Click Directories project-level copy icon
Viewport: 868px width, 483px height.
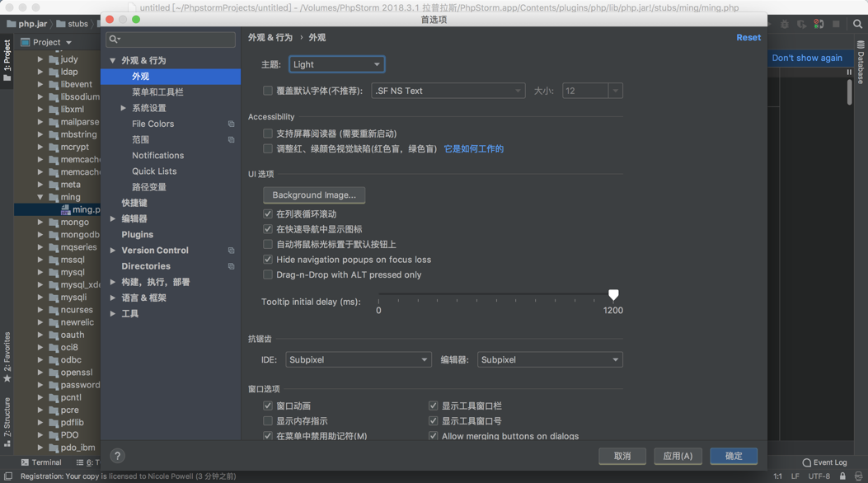point(231,266)
